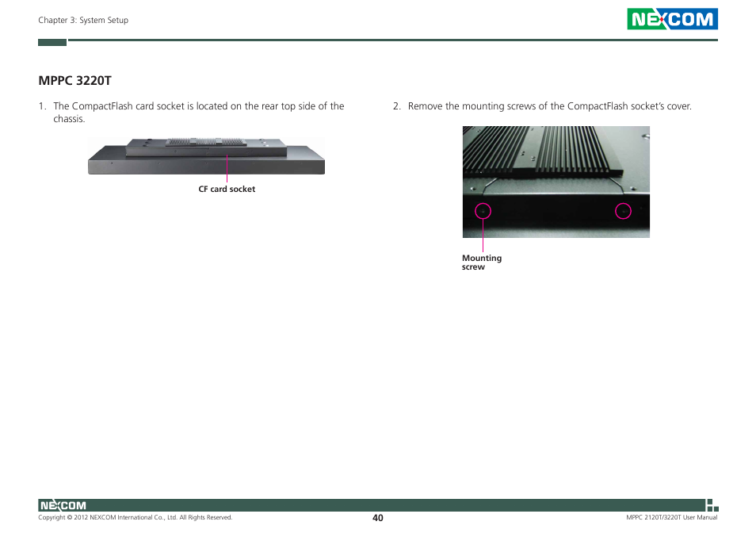Click the "CF card socket" caption
The image size is (756, 533).
tap(227, 189)
